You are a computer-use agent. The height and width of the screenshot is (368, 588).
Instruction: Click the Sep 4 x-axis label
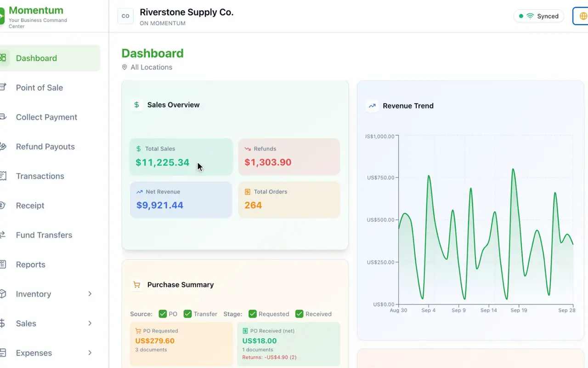(429, 310)
